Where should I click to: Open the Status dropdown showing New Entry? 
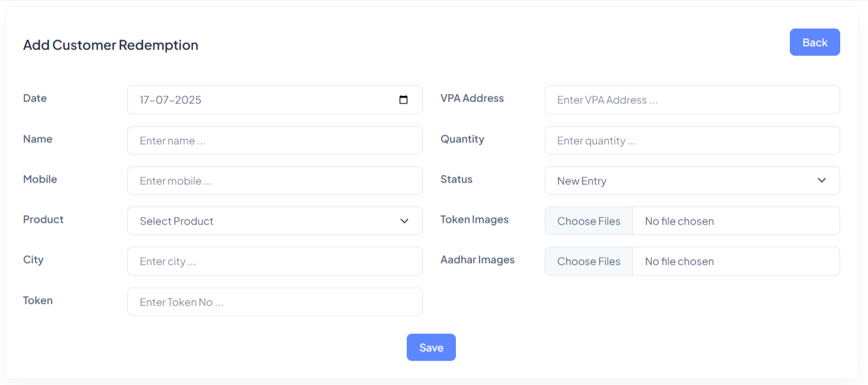pos(692,180)
